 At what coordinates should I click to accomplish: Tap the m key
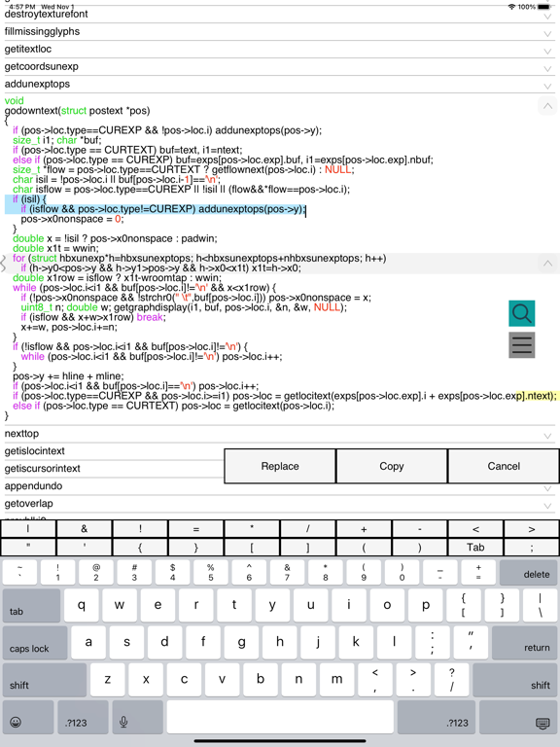[336, 680]
